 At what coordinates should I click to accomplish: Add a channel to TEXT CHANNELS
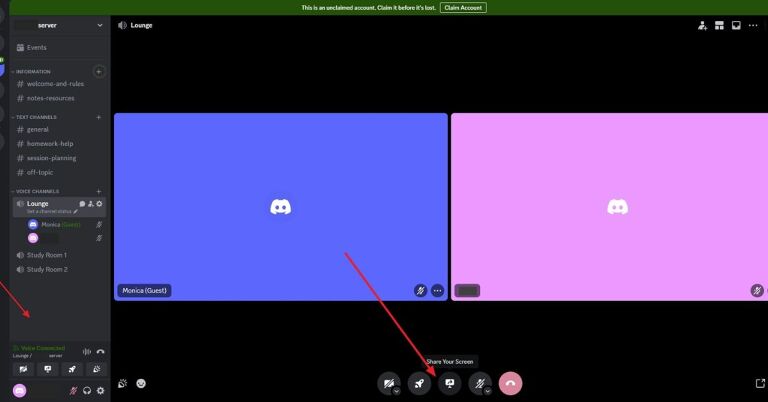pyautogui.click(x=99, y=117)
